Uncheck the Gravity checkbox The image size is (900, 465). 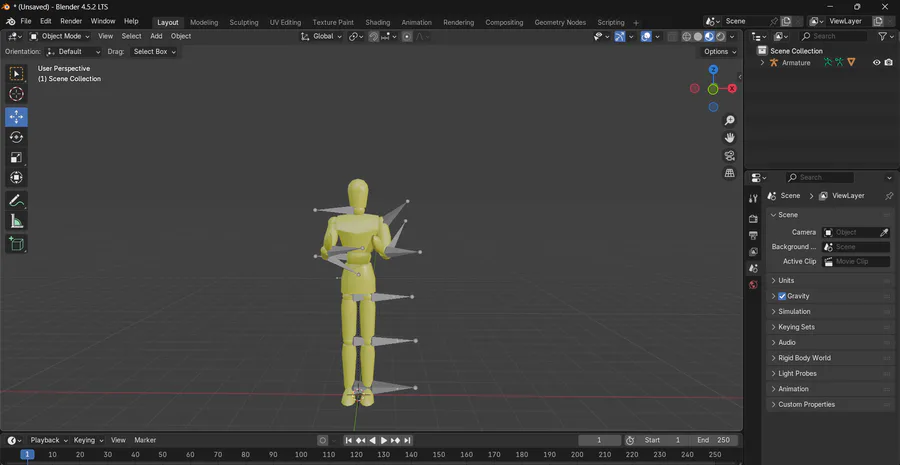coord(782,296)
